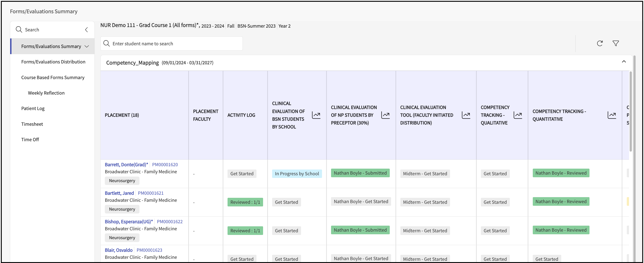Expand the Forms/Evaluations Summary menu chevron

[x=87, y=46]
